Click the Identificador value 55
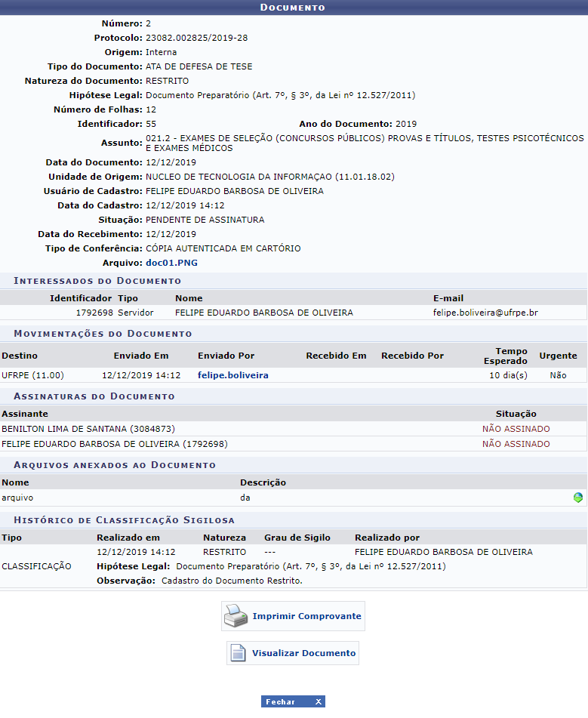588x718 pixels. [151, 124]
